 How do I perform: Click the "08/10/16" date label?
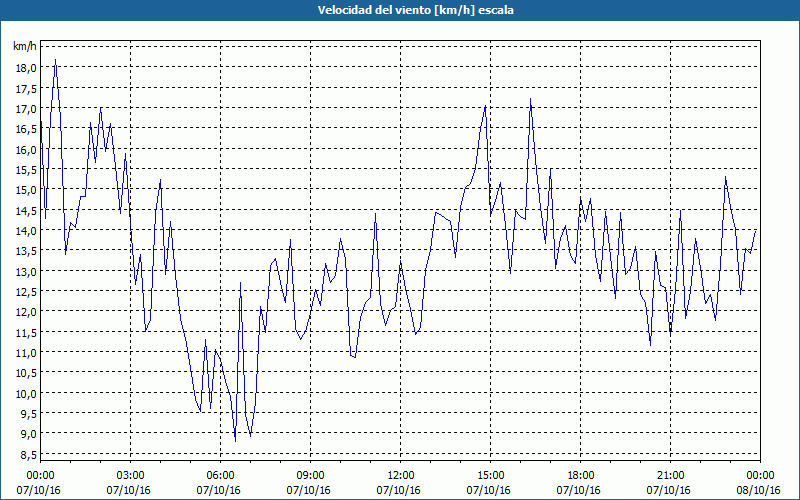(x=760, y=490)
